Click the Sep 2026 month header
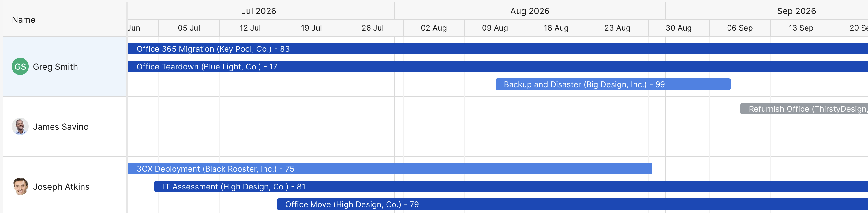Image resolution: width=868 pixels, height=213 pixels. (767, 11)
